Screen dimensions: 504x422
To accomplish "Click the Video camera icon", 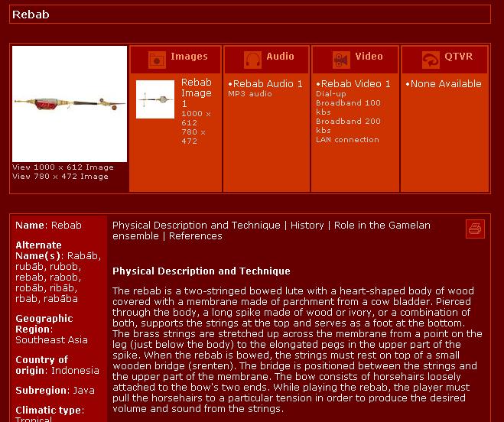I will pyautogui.click(x=341, y=60).
